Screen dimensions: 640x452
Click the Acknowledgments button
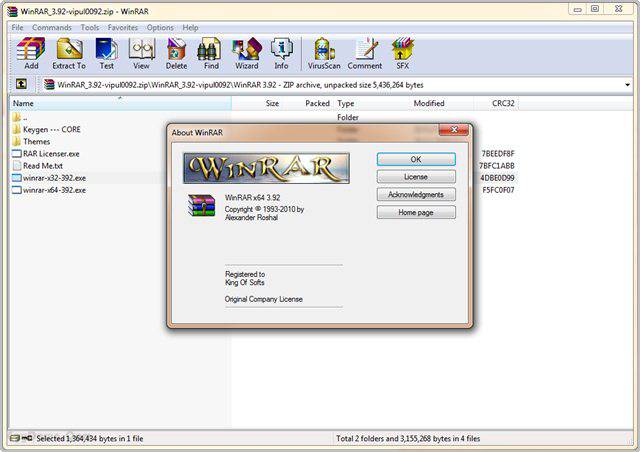pyautogui.click(x=416, y=194)
